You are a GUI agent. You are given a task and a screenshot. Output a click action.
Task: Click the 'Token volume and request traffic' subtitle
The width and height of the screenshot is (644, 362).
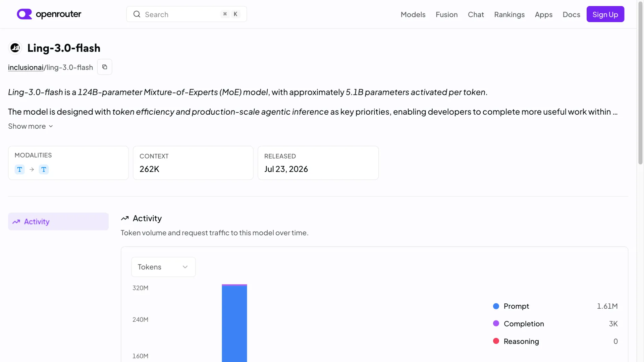click(215, 233)
